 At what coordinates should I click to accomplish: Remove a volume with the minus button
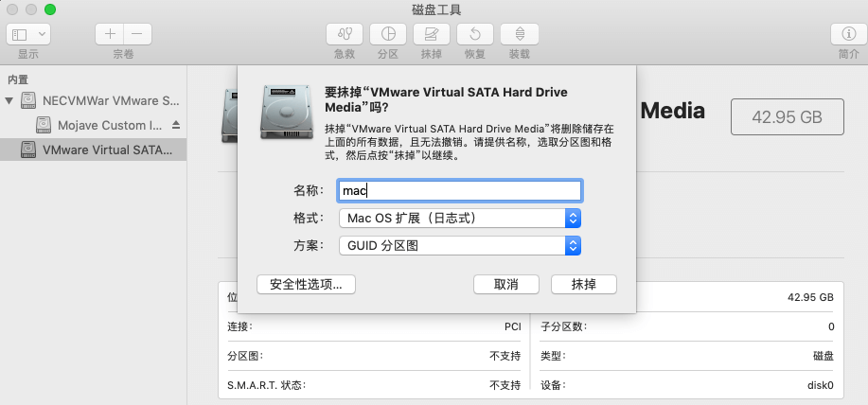(x=137, y=34)
